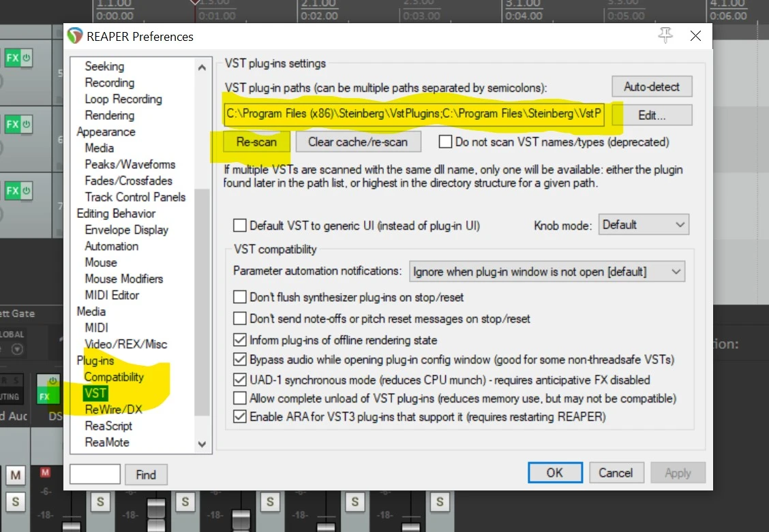Select VST in the preferences tree

point(95,393)
